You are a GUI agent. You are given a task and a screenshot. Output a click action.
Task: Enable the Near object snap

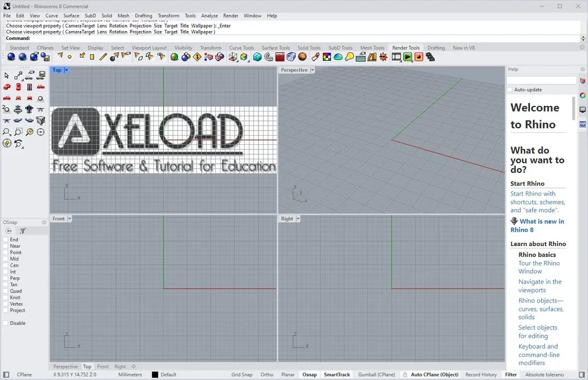pos(5,246)
